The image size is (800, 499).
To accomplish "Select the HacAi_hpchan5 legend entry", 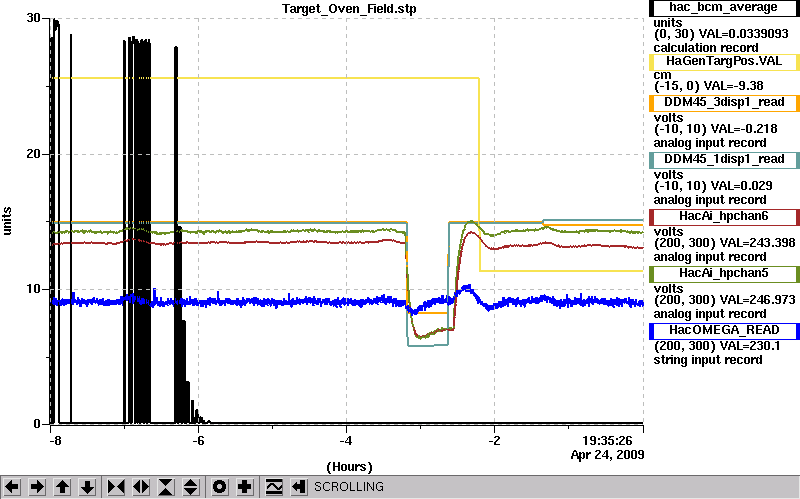I will point(723,274).
